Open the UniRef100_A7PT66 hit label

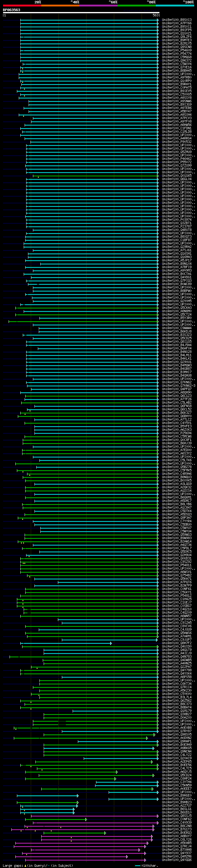click(176, 23)
